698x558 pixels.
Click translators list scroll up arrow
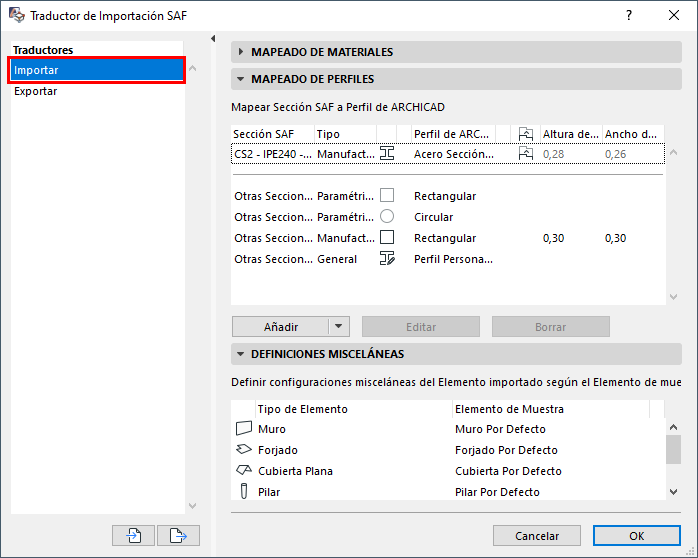pyautogui.click(x=193, y=69)
